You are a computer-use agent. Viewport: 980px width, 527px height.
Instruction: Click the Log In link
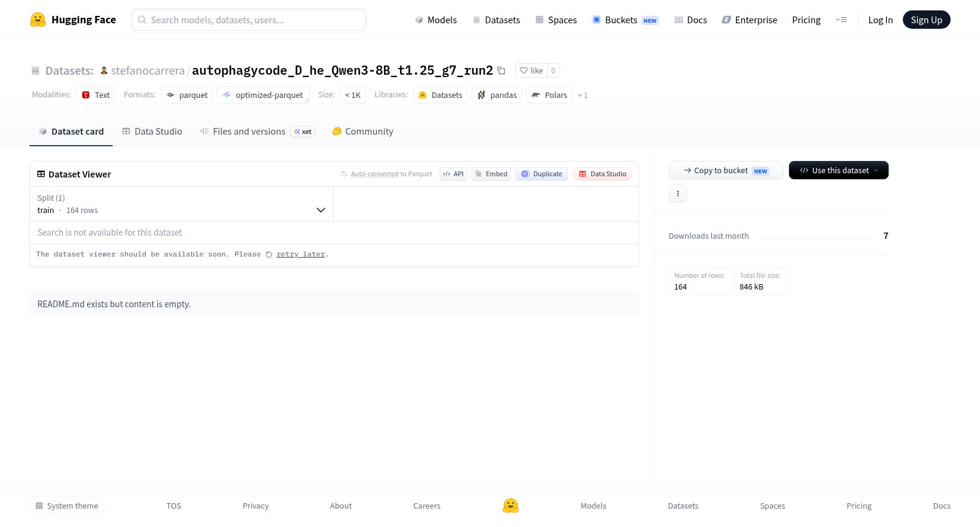click(880, 20)
